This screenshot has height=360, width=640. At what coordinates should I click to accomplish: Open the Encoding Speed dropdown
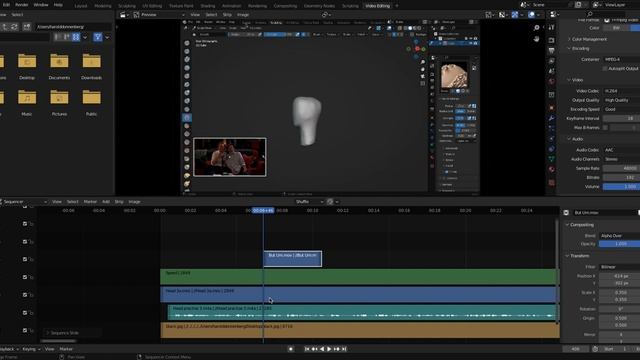click(621, 109)
